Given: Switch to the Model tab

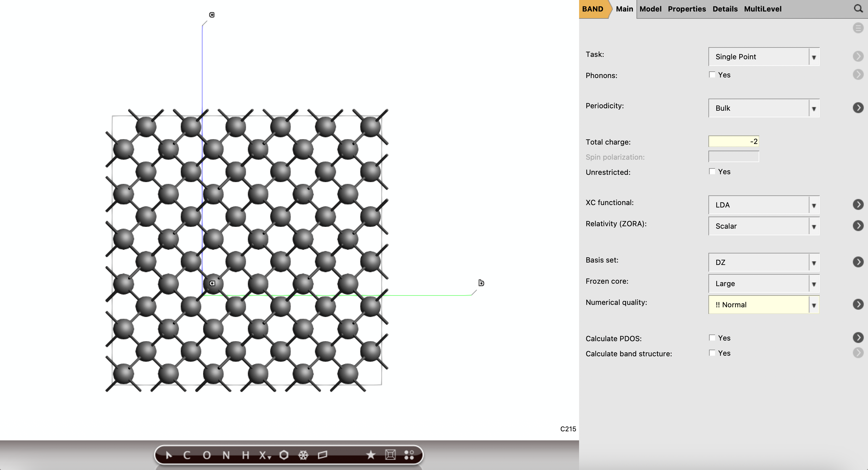Looking at the screenshot, I should [650, 9].
